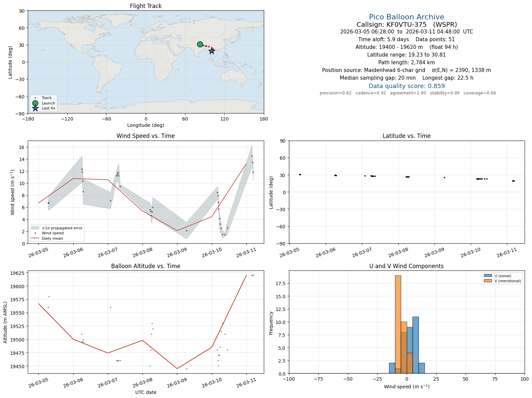Click the Wind speed (m s⁻¹) label under the histogram

pos(406,387)
